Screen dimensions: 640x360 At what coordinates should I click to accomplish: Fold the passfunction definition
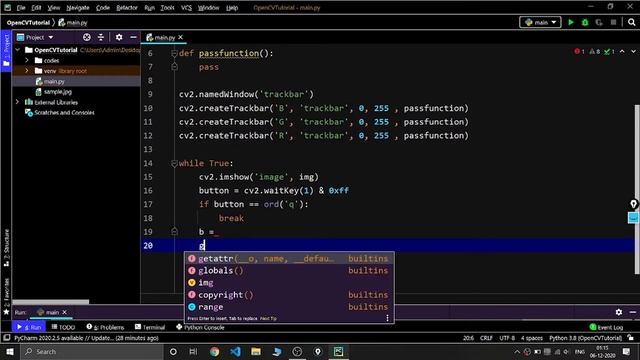[x=174, y=53]
